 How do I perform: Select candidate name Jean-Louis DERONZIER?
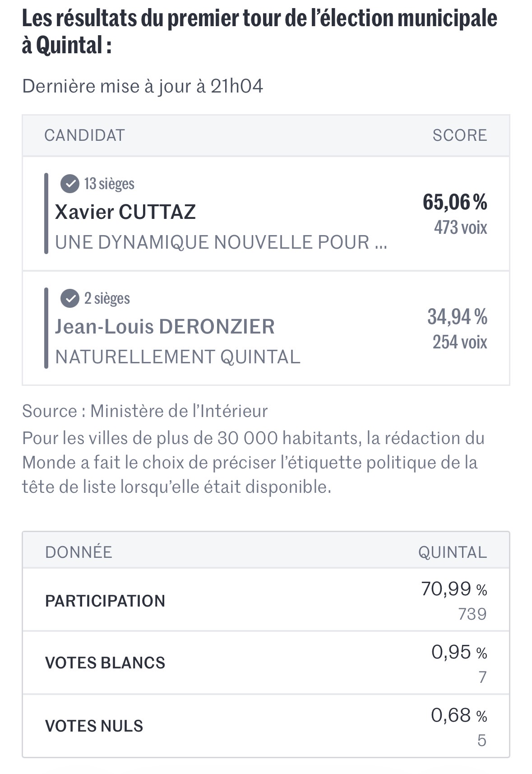165,327
